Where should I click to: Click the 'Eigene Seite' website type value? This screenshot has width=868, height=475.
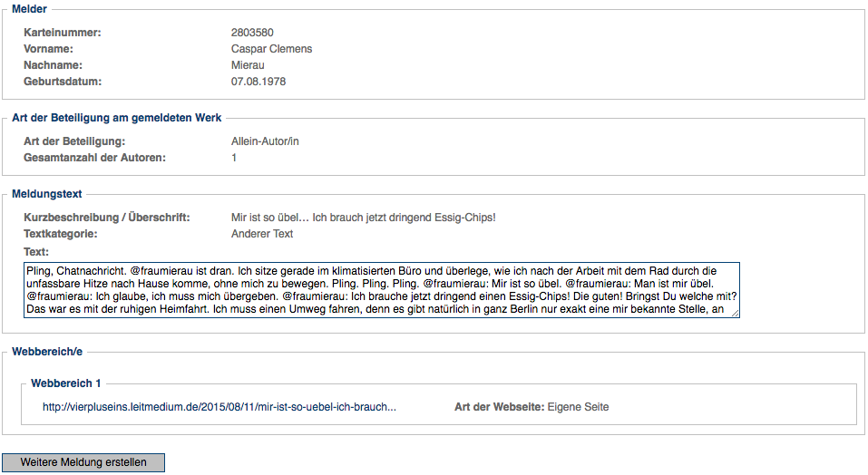tap(578, 407)
